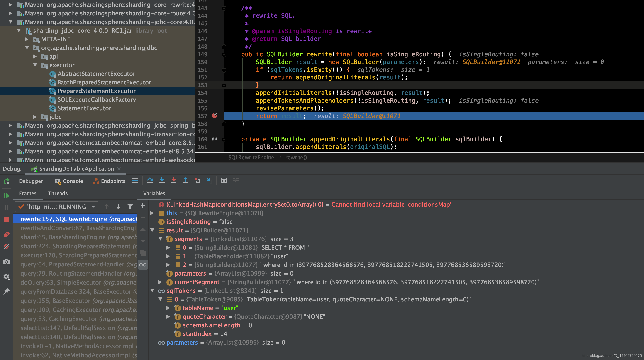Viewport: 644px width, 360px height.
Task: Open the BatchPreparedStatementExecutor class
Action: pos(104,82)
